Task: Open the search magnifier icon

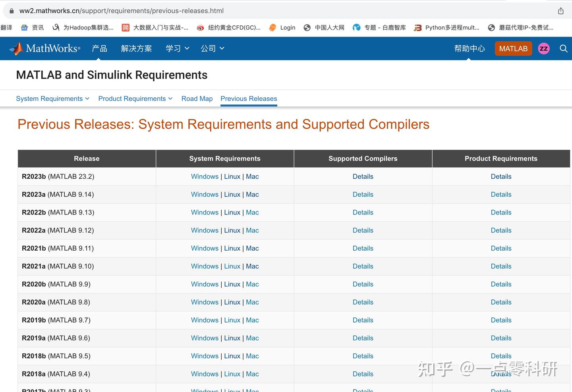Action: click(x=564, y=48)
